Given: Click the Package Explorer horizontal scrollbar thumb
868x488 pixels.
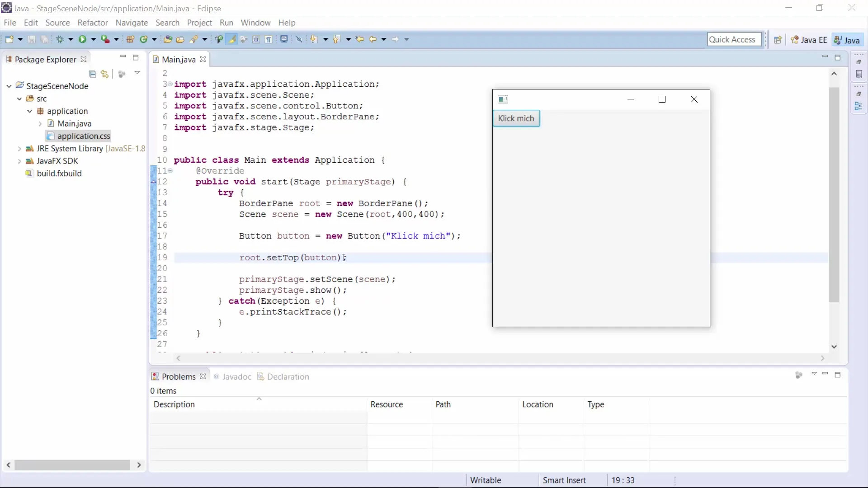Looking at the screenshot, I should [x=72, y=465].
